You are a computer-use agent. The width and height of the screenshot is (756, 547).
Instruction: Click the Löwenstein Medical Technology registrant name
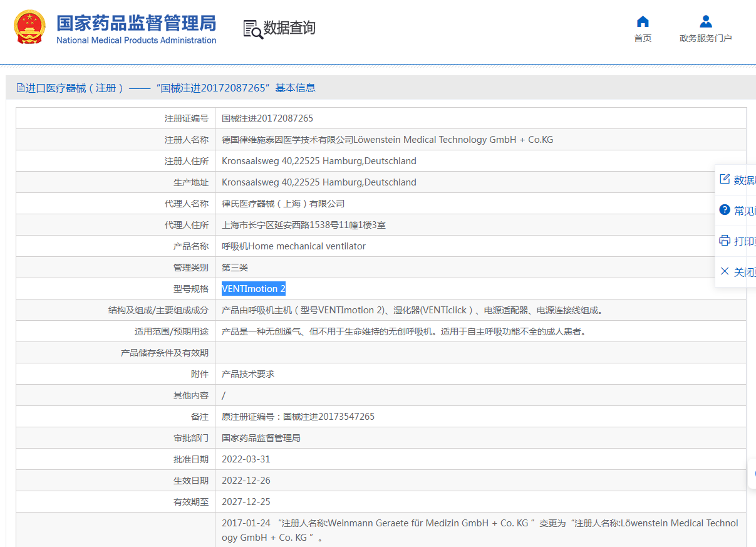(x=387, y=140)
